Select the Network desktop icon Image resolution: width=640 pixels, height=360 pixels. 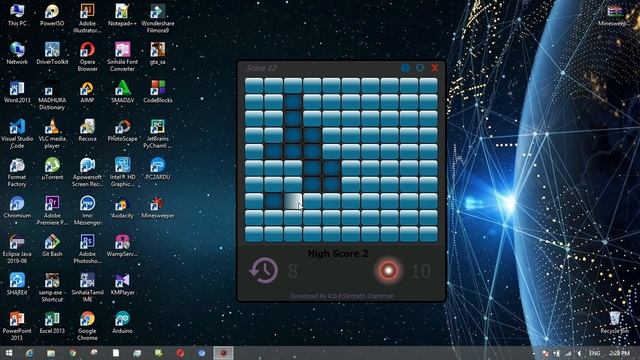[x=17, y=53]
